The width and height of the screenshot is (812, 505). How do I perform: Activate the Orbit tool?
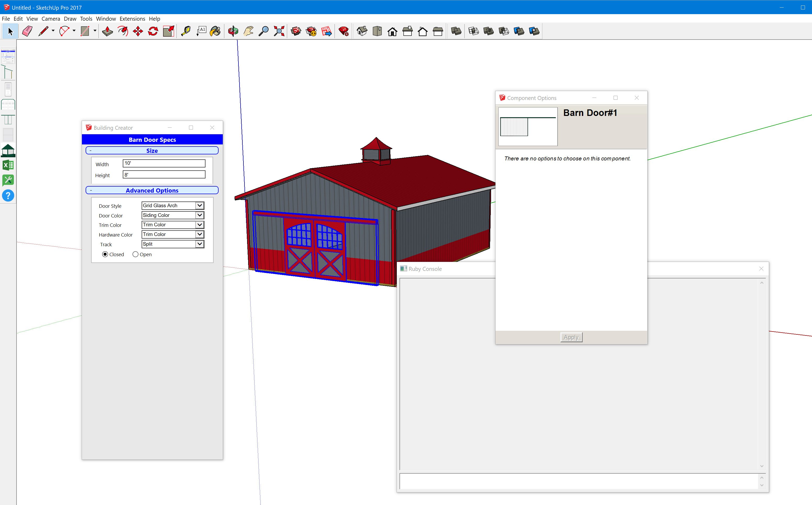233,31
